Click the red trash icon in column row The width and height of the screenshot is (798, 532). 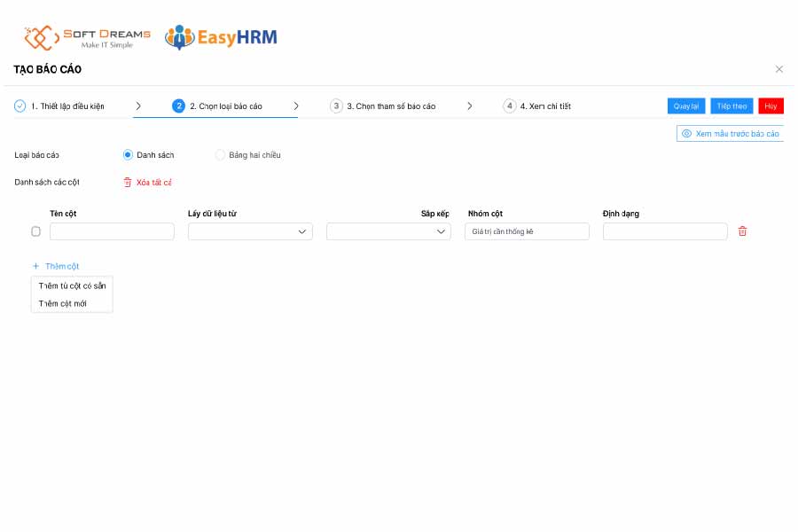[x=743, y=231]
